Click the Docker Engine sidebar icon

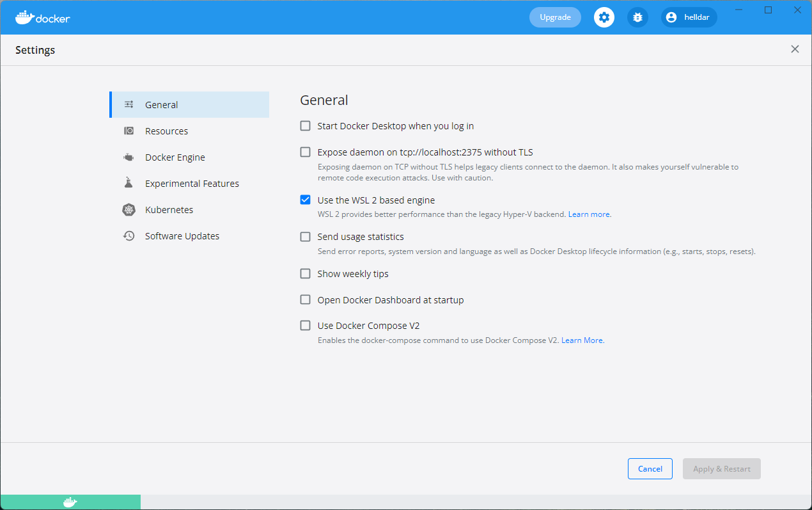129,157
